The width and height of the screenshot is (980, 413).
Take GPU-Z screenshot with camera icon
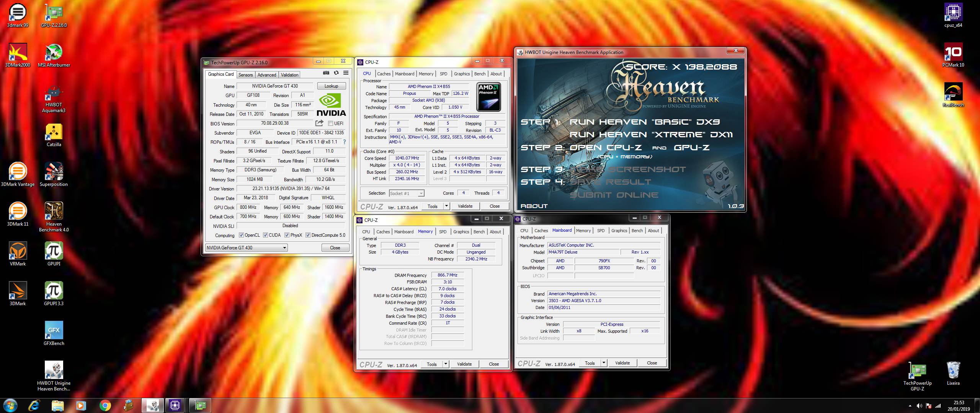coord(326,73)
